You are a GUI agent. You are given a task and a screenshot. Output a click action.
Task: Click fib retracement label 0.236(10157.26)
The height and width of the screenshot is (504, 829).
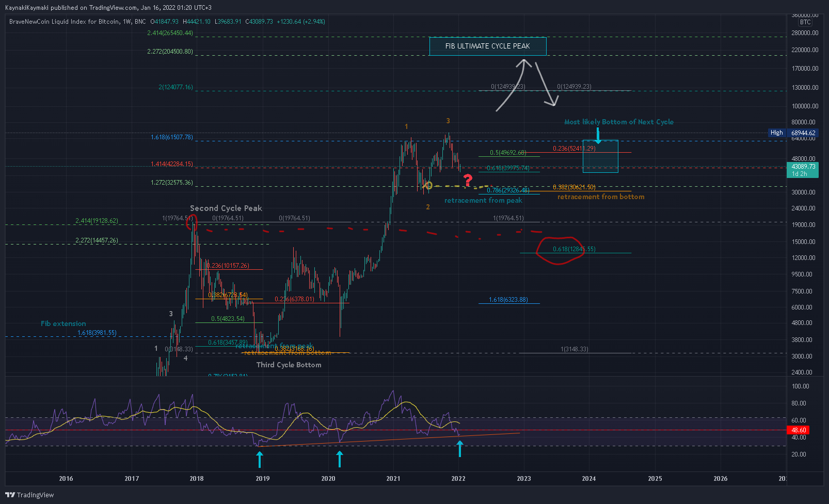point(228,266)
